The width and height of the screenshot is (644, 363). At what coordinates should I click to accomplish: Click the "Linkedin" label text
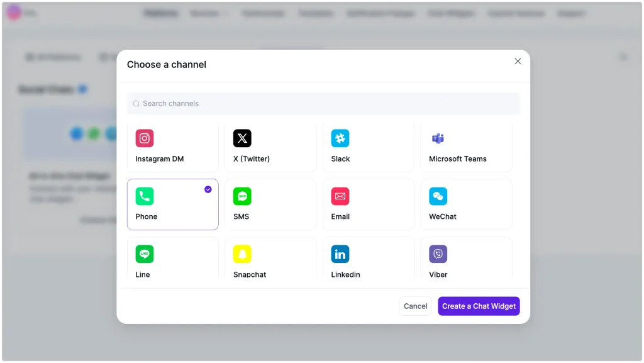345,274
